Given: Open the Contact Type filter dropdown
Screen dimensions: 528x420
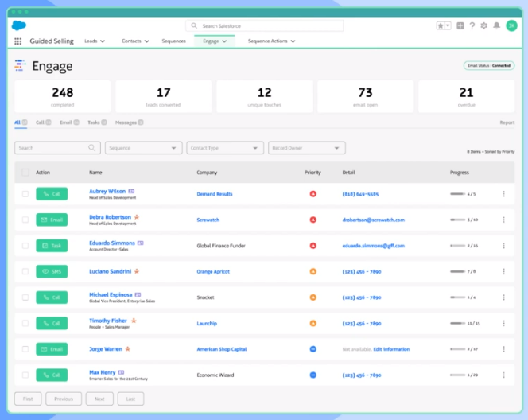Looking at the screenshot, I should pyautogui.click(x=225, y=148).
